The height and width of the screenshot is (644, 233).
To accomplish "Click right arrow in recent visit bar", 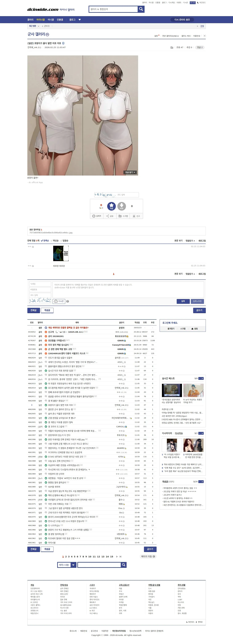I will (x=197, y=26).
